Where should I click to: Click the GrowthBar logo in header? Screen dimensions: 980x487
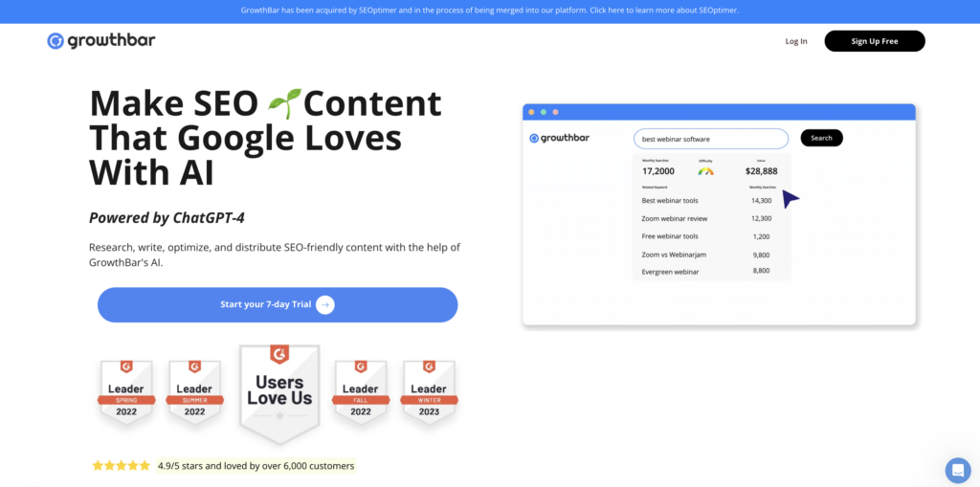101,41
